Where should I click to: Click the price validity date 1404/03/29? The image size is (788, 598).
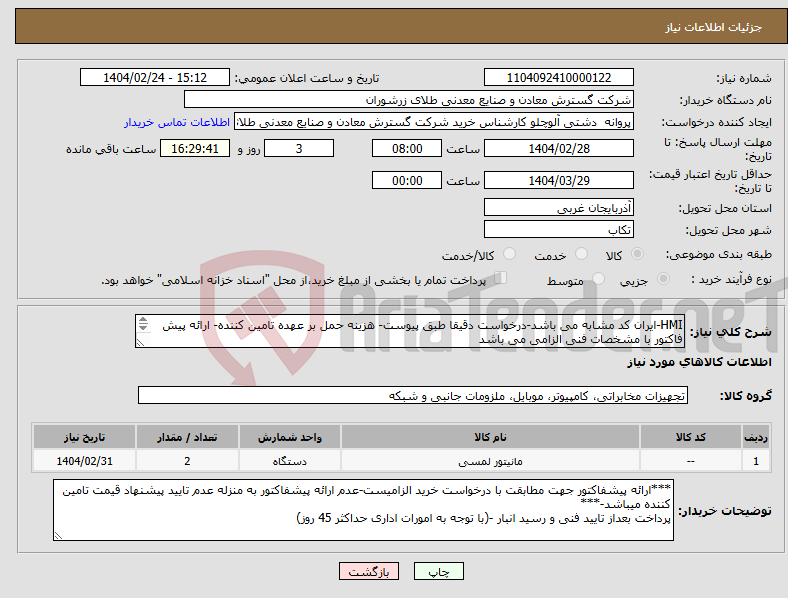(x=558, y=180)
